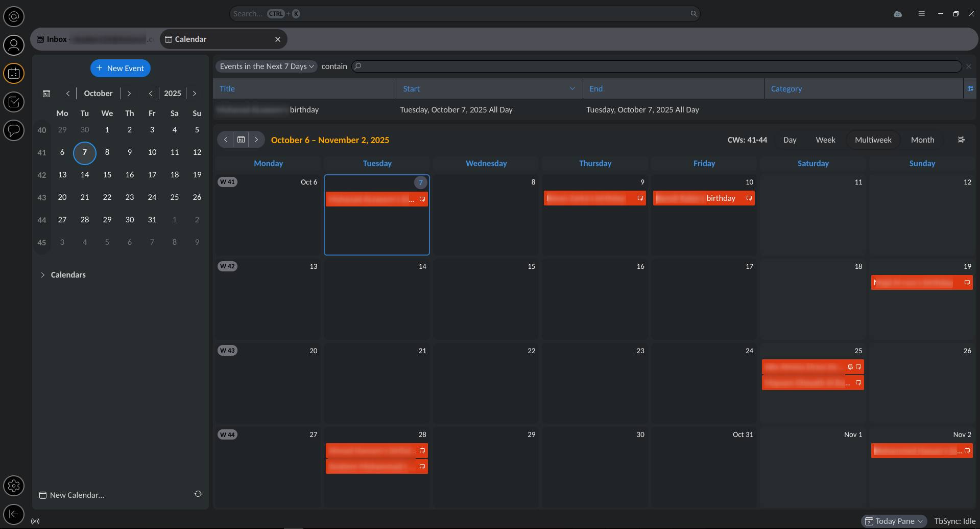Viewport: 980px width, 529px height.
Task: Close the event filter bar
Action: tap(969, 66)
